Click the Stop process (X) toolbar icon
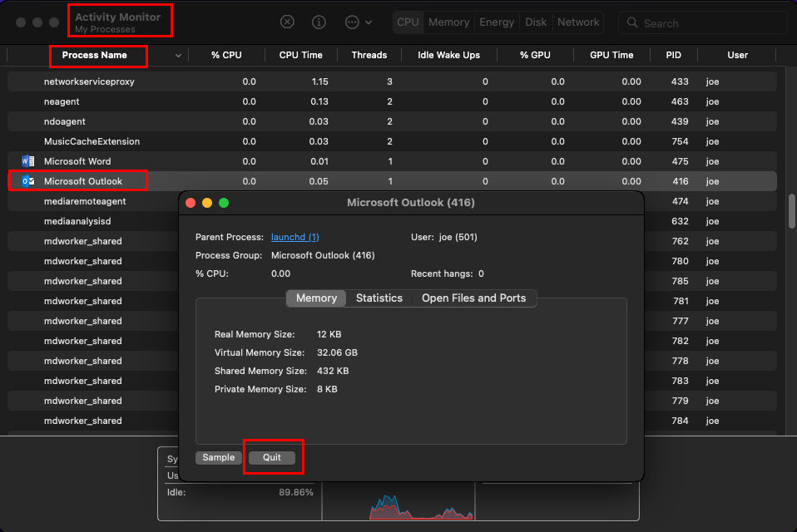This screenshot has width=797, height=532. pos(287,22)
